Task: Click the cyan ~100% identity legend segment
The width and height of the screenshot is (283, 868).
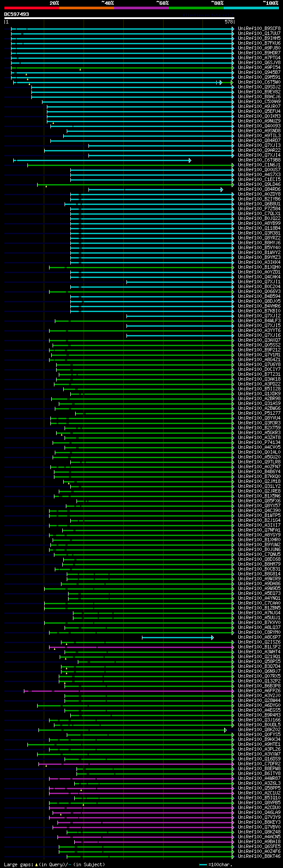Action: [x=251, y=8]
